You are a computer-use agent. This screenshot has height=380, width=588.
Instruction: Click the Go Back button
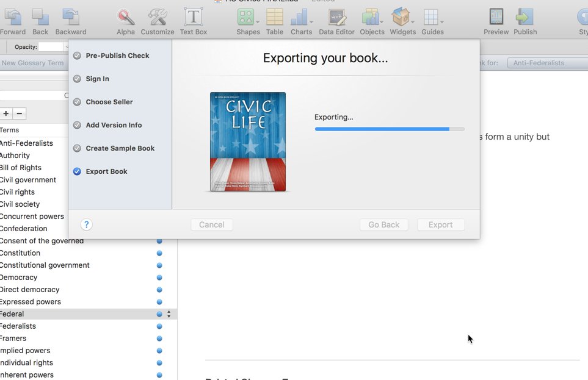[x=384, y=225]
